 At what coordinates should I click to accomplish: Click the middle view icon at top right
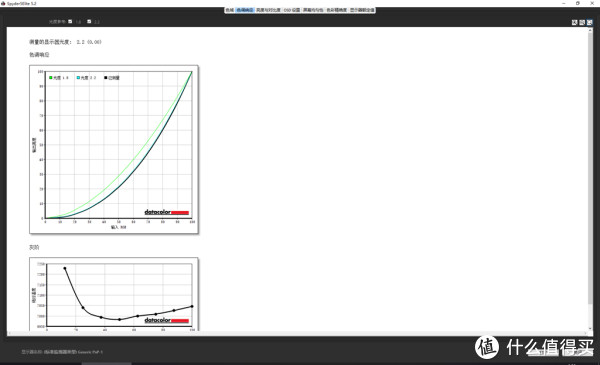pos(582,23)
